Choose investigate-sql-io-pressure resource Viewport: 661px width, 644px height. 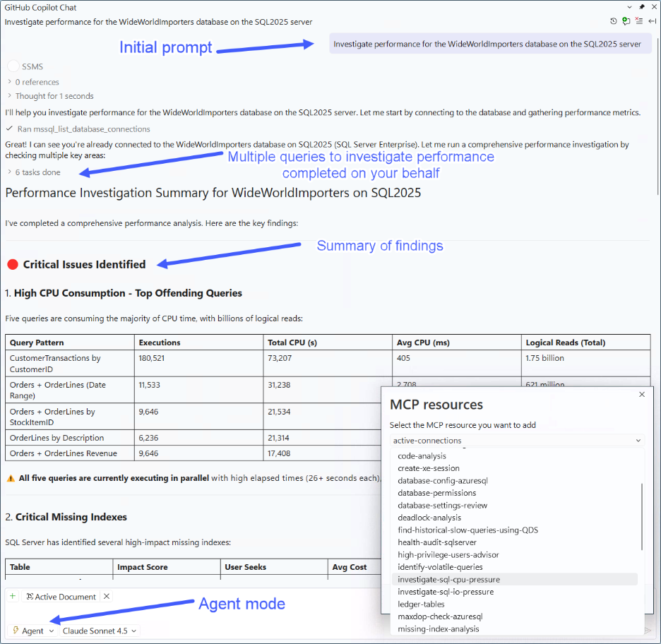(x=446, y=592)
